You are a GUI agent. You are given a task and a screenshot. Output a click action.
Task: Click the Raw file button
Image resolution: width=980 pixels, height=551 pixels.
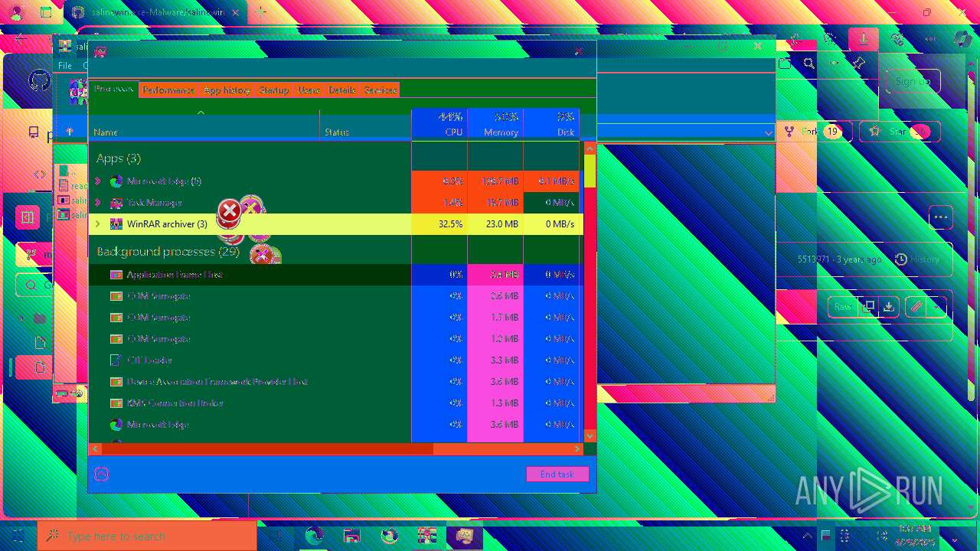point(842,307)
